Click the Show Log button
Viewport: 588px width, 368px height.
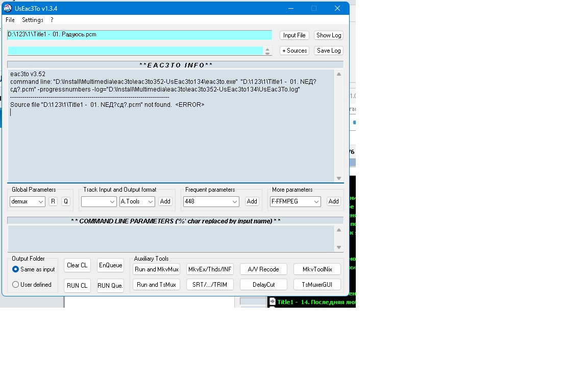point(328,35)
